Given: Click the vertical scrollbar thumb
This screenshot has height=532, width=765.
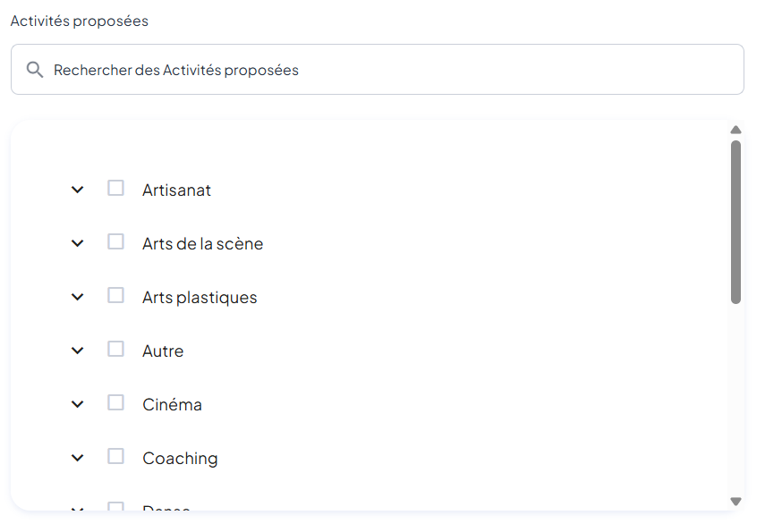Looking at the screenshot, I should click(735, 222).
